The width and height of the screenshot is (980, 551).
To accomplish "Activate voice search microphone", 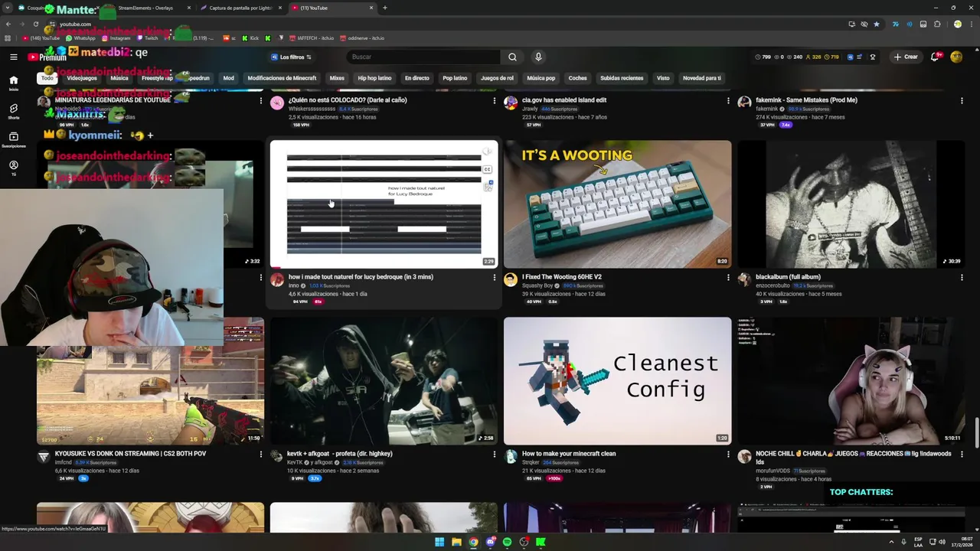I will click(x=538, y=57).
